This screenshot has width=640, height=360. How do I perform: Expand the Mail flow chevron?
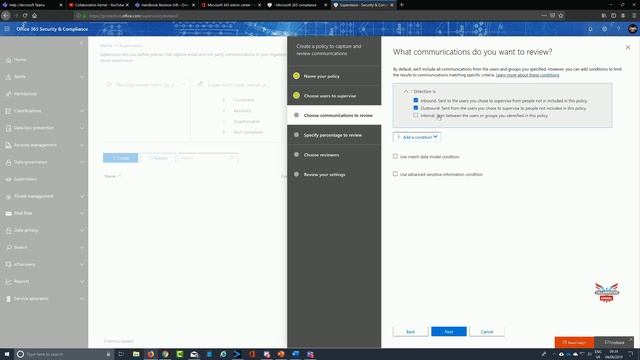click(82, 213)
